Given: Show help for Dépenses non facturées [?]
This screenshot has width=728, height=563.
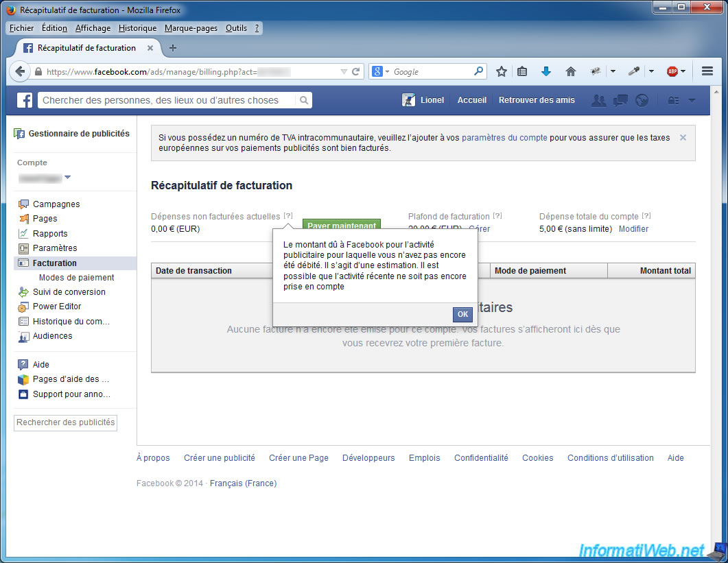Looking at the screenshot, I should 288,216.
